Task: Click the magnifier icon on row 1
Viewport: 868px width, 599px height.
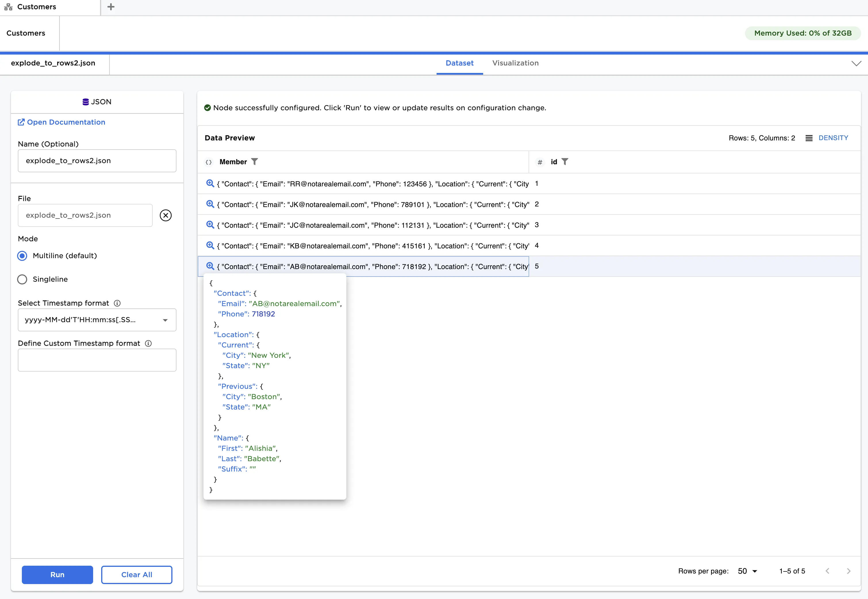Action: pos(210,183)
